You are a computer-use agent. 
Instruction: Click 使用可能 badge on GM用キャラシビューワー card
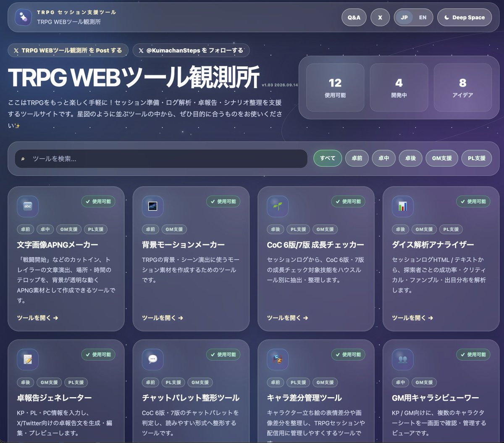pyautogui.click(x=473, y=355)
